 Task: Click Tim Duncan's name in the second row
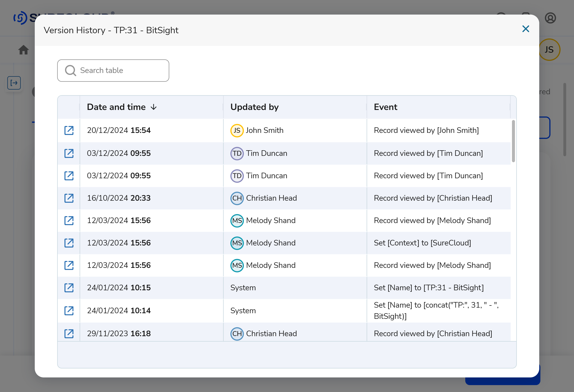(x=266, y=153)
